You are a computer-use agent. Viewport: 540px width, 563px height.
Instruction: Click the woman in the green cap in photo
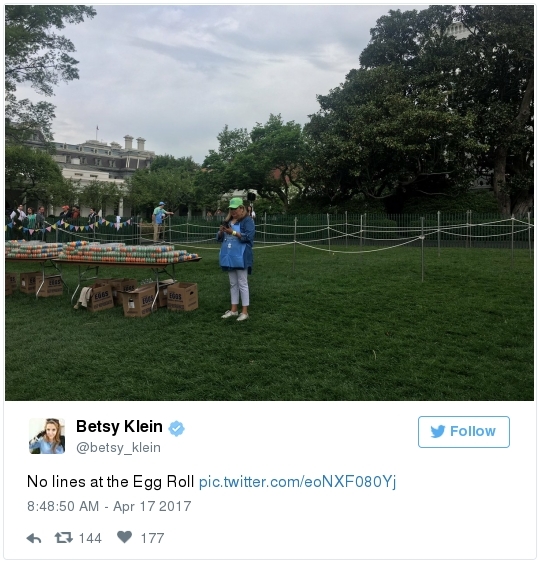pyautogui.click(x=236, y=259)
